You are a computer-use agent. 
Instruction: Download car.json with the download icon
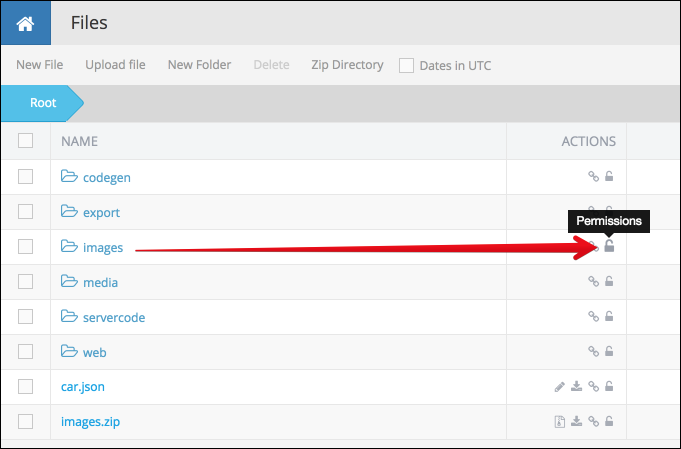point(576,386)
